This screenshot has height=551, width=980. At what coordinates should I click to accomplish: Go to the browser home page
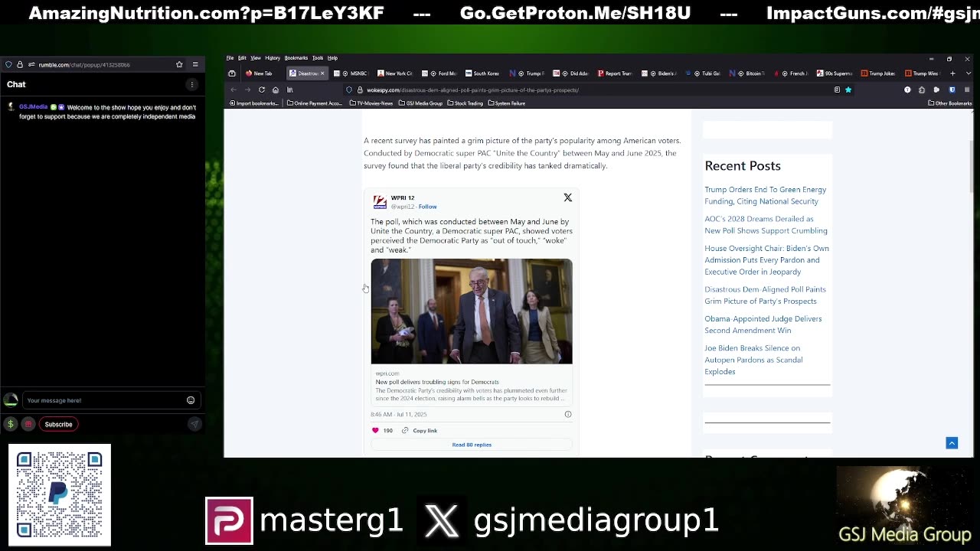pos(276,90)
